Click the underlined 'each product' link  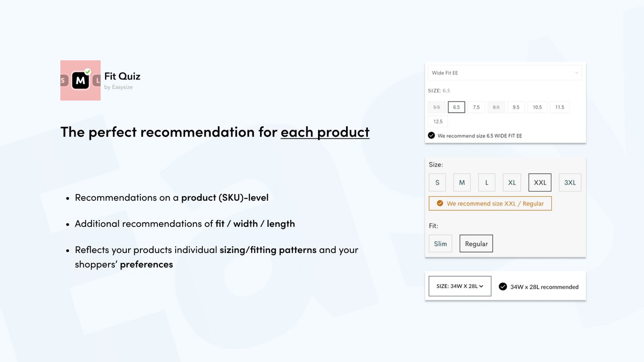(325, 132)
